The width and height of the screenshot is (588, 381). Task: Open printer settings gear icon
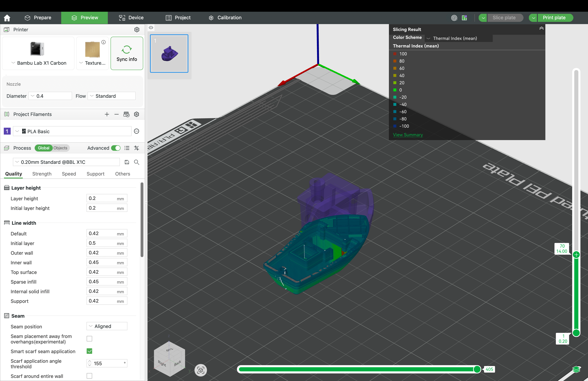(137, 30)
